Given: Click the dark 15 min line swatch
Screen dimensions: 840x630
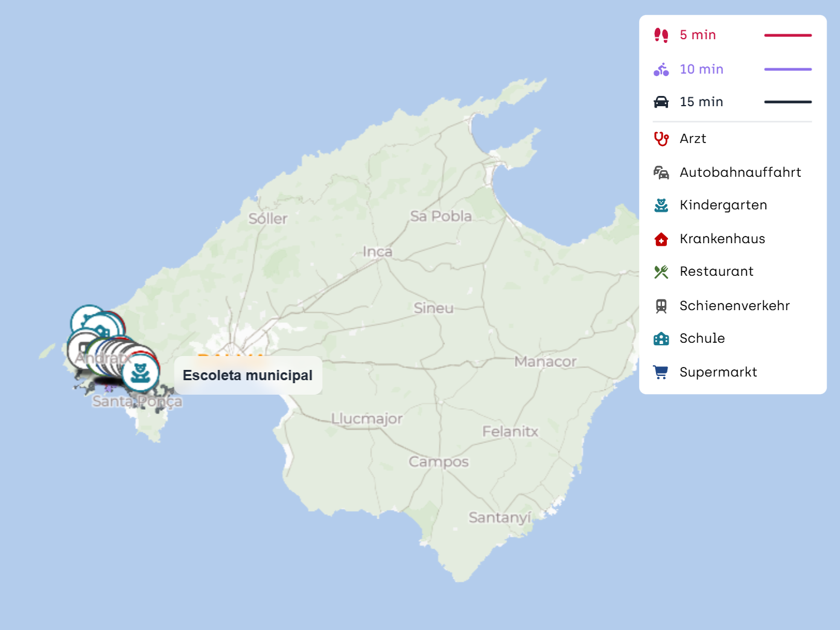Looking at the screenshot, I should coord(787,102).
